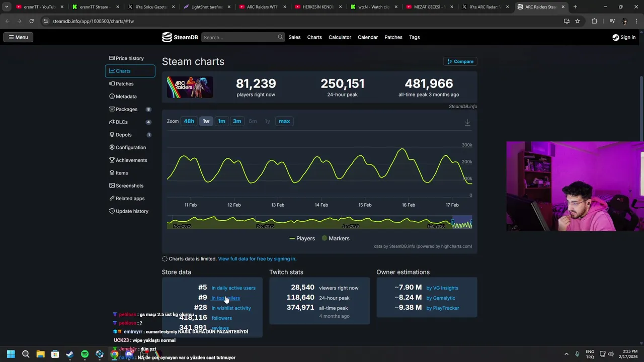Open the Sales page
This screenshot has width=644, height=362.
(294, 37)
